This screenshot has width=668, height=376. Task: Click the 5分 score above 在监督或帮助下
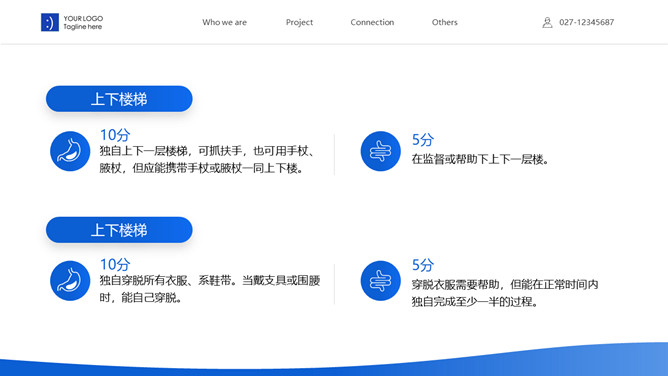(423, 139)
